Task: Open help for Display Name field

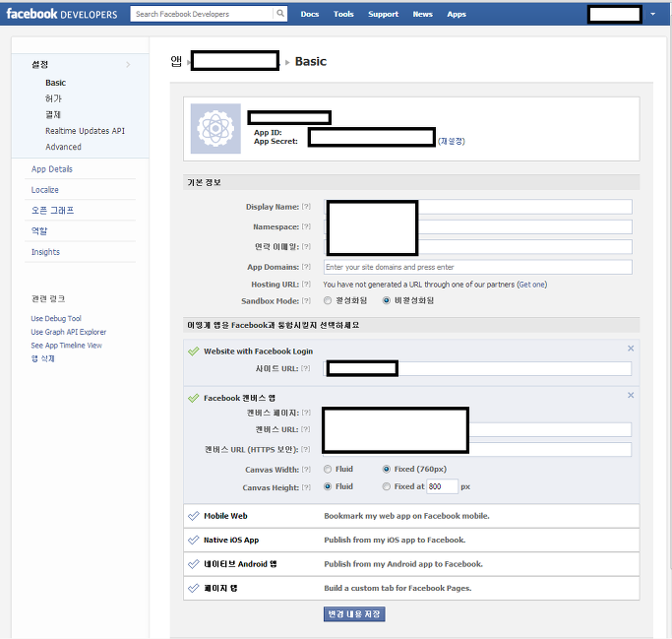Action: pyautogui.click(x=306, y=207)
